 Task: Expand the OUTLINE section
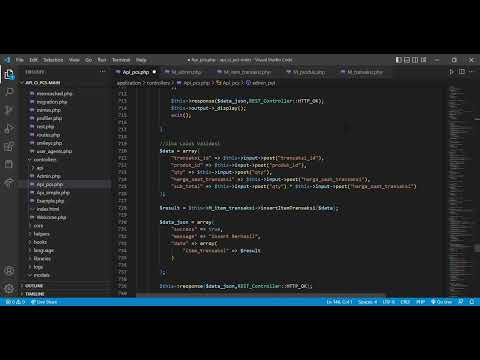point(34,286)
